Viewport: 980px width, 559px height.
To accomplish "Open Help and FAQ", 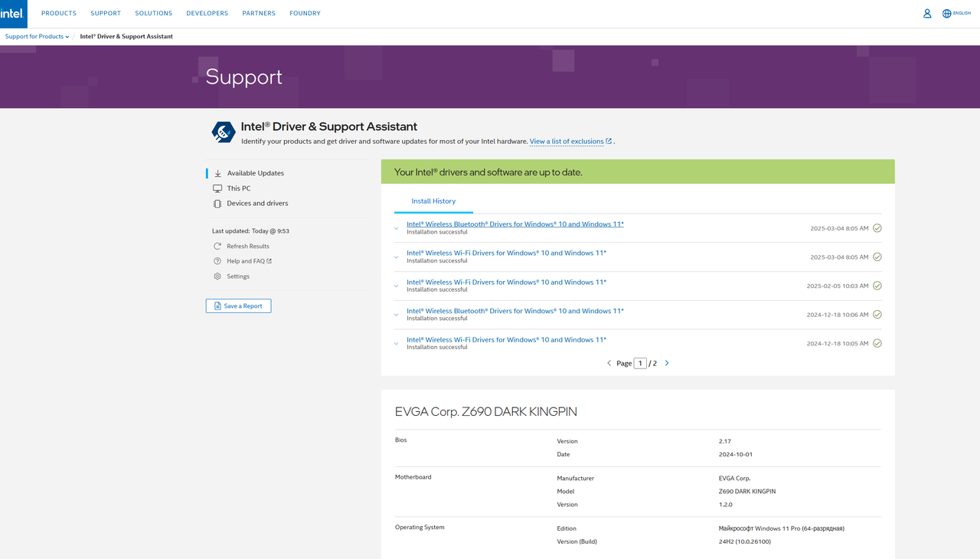I will pos(246,261).
